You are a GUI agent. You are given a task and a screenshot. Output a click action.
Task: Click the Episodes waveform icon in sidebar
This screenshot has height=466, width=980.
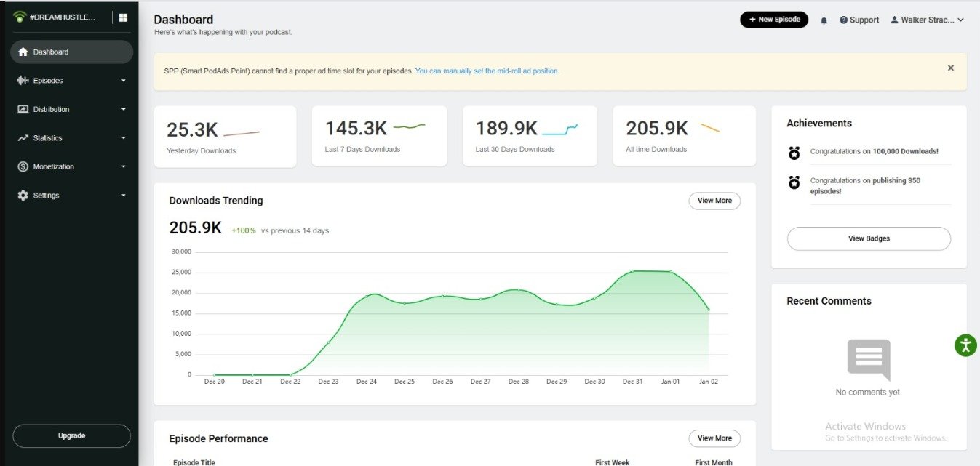point(23,81)
